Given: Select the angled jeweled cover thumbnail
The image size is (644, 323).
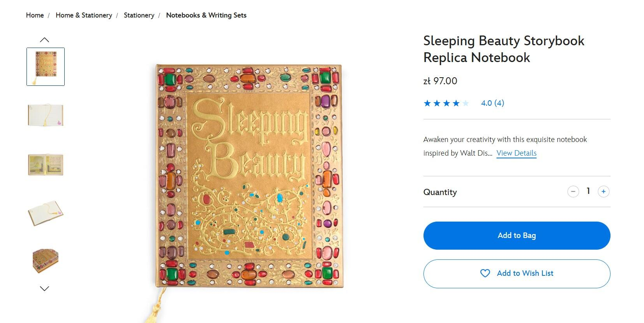Looking at the screenshot, I should click(46, 261).
